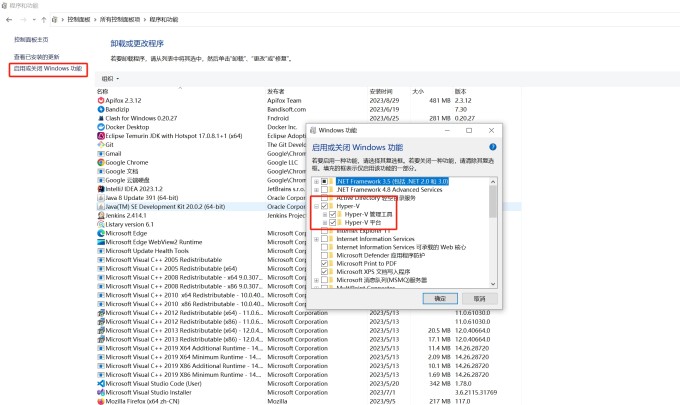680x405 pixels.
Task: Click the Microsoft Update Health Tools icon
Action: coord(101,251)
